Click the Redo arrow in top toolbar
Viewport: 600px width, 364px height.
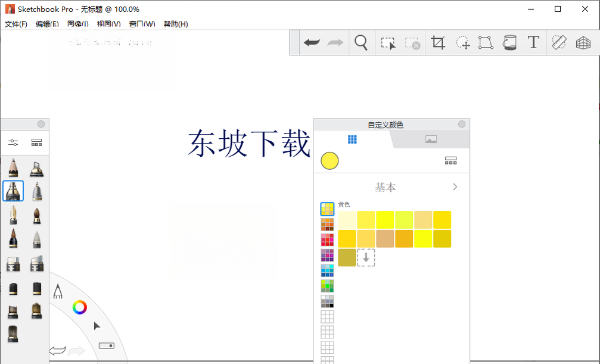pyautogui.click(x=335, y=42)
